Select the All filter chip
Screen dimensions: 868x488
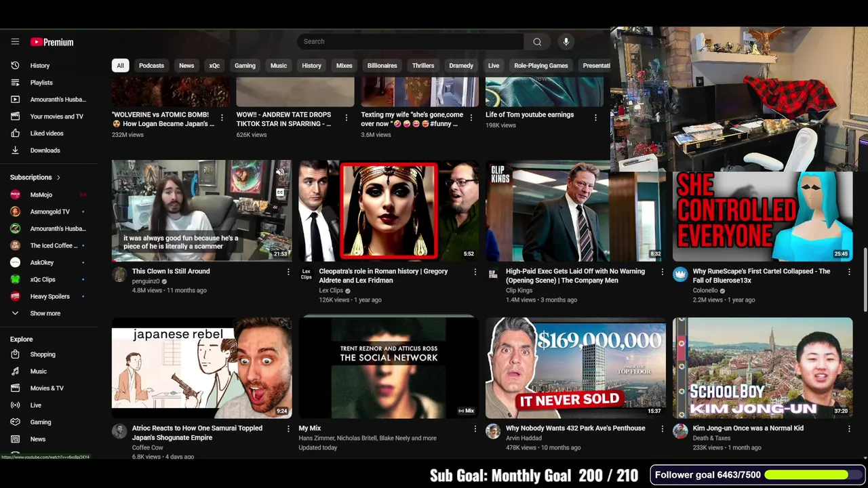pos(120,66)
